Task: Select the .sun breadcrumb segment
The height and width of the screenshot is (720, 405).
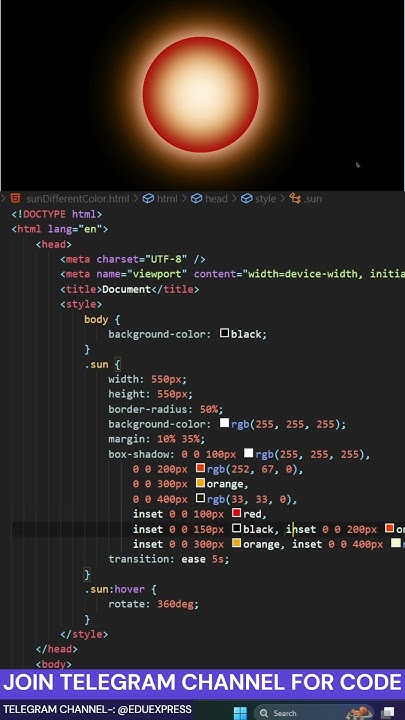Action: point(306,199)
